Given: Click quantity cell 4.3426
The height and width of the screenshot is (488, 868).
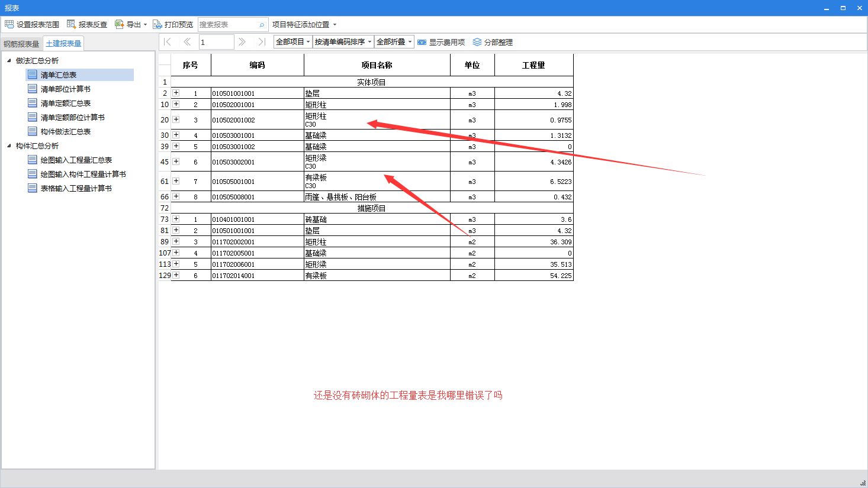Looking at the screenshot, I should coord(534,162).
